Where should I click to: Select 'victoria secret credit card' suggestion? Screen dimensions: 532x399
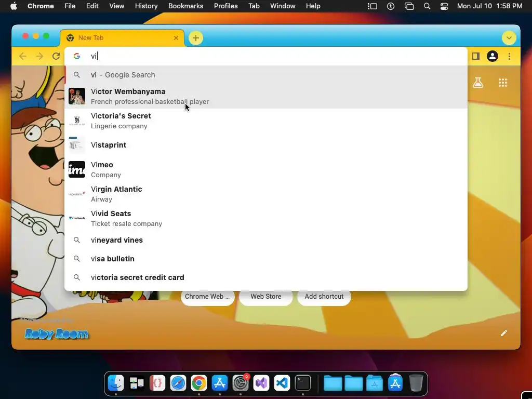pos(266,277)
